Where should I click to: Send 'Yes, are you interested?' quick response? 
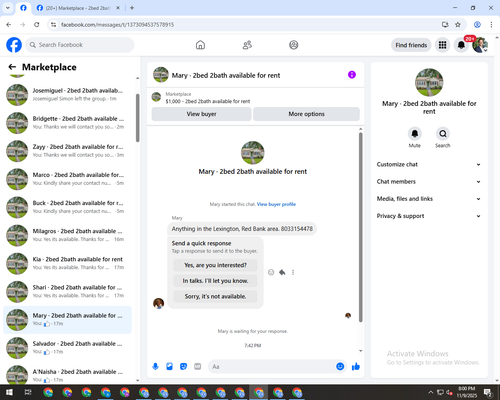(215, 265)
